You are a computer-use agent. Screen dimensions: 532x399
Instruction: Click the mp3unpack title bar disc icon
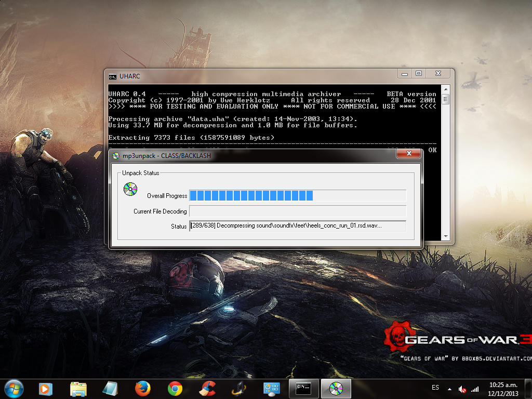pyautogui.click(x=116, y=155)
